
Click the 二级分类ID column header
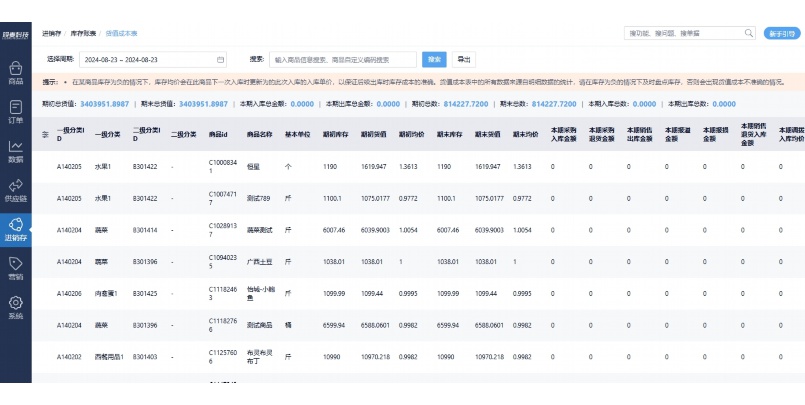146,134
